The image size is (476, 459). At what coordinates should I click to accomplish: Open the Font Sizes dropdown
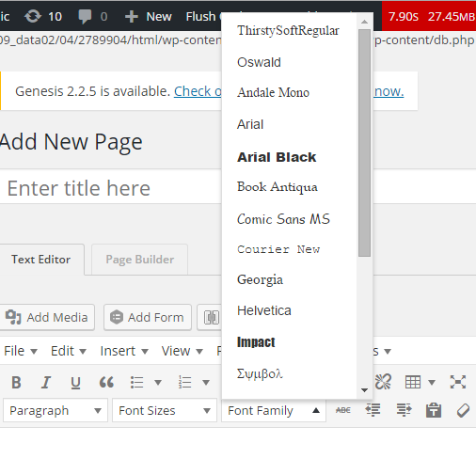click(165, 410)
